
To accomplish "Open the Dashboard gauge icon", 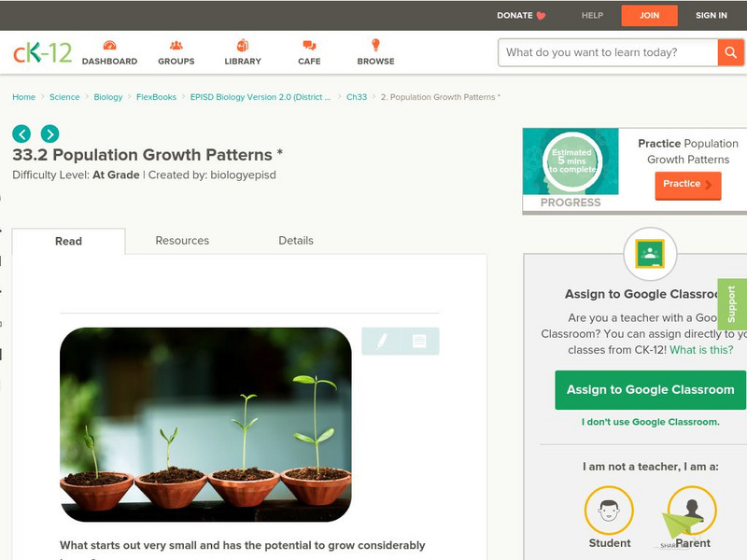I will (109, 45).
